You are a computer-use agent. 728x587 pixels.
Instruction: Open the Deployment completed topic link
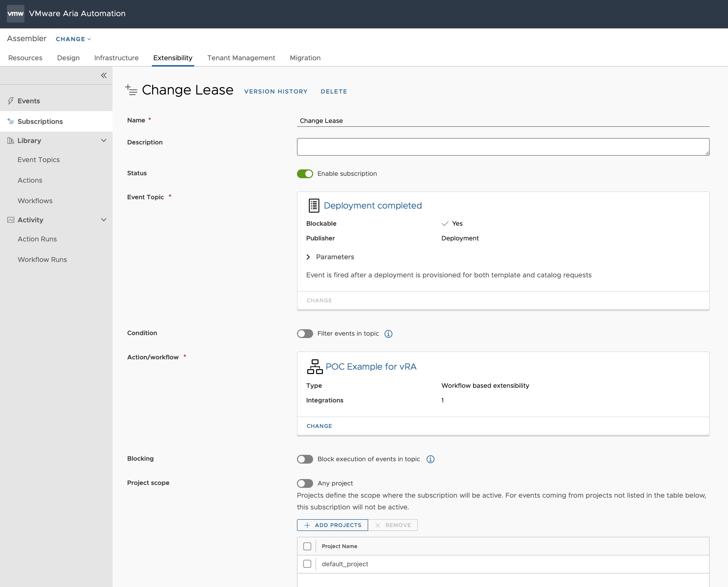pos(373,206)
